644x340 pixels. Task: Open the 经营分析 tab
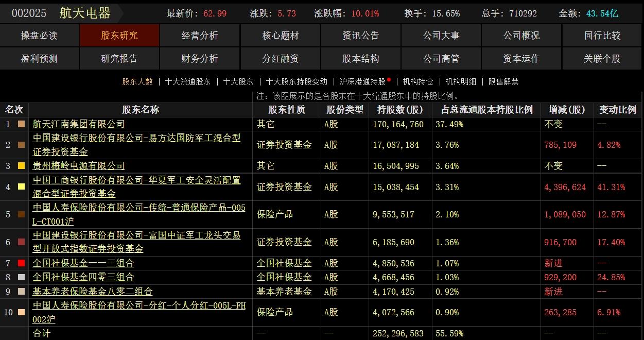[200, 36]
